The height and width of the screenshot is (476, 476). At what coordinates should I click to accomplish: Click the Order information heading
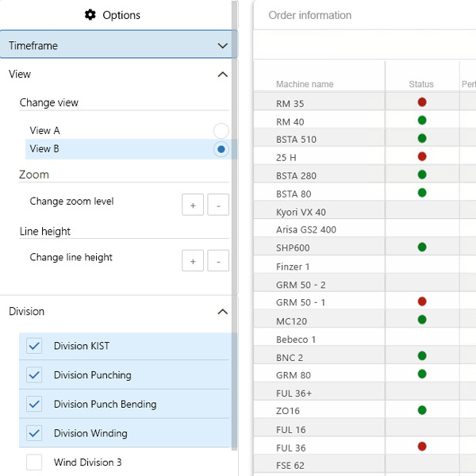click(310, 15)
